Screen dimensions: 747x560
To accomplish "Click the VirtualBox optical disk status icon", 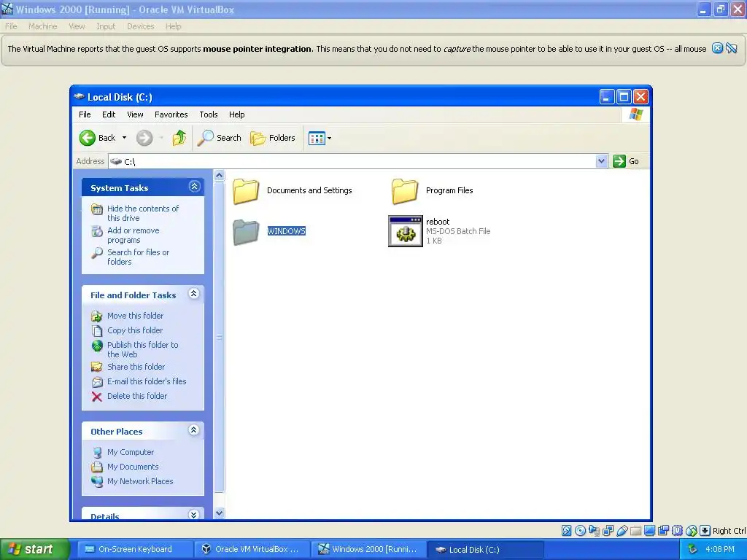I will (x=580, y=531).
